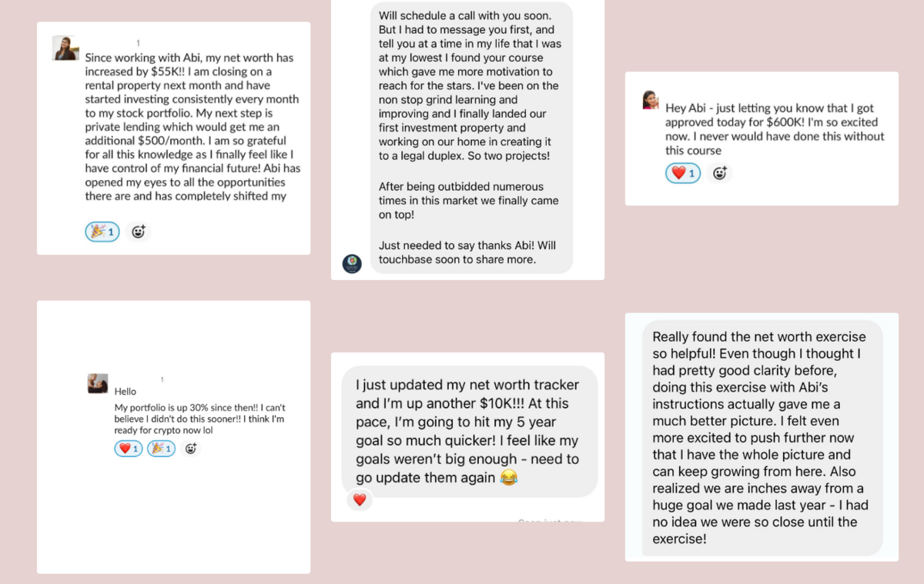Click the round profile icon beside the investment property message
The width and height of the screenshot is (924, 584).
[x=352, y=264]
